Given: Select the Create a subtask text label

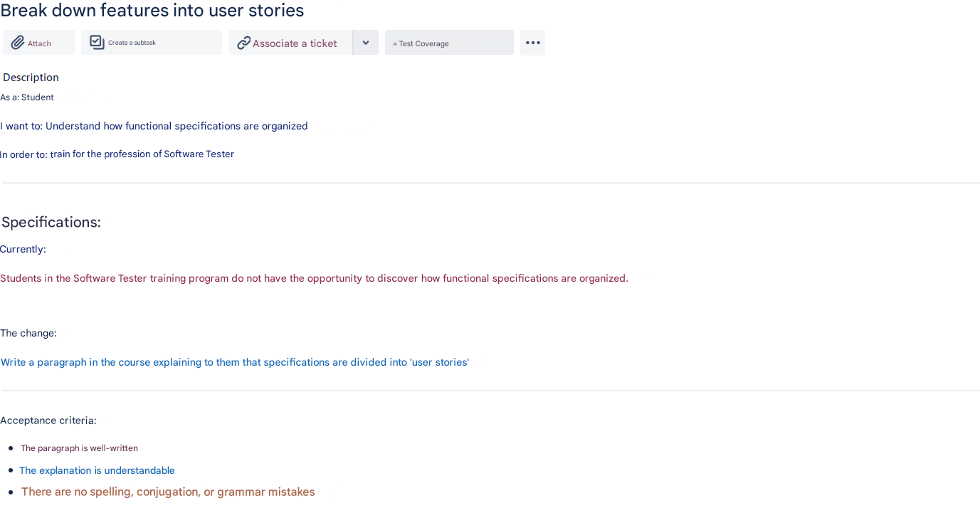Looking at the screenshot, I should pos(132,43).
